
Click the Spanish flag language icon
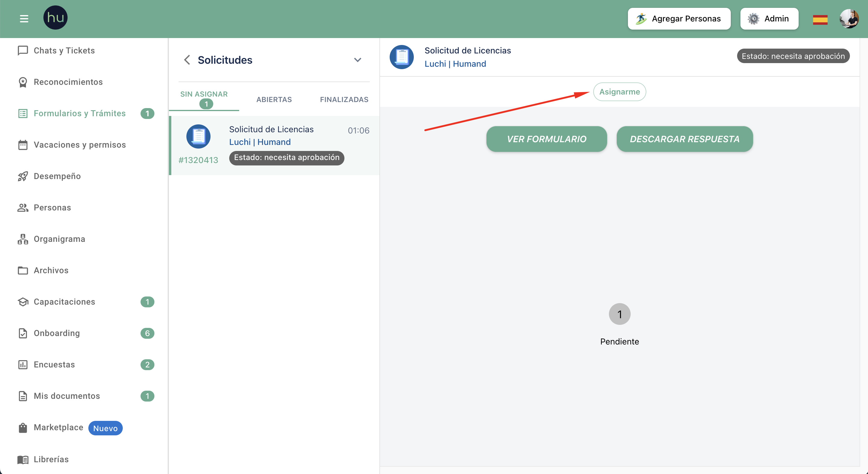tap(820, 20)
